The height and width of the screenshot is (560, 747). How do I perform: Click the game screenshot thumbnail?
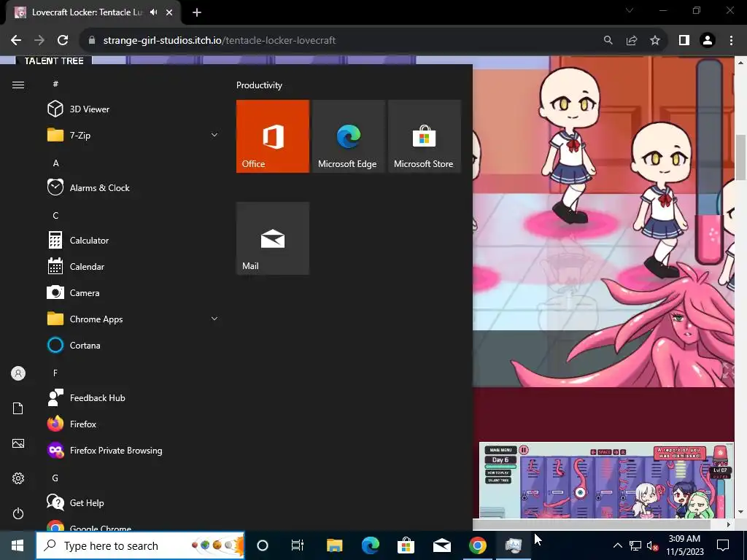(x=606, y=480)
